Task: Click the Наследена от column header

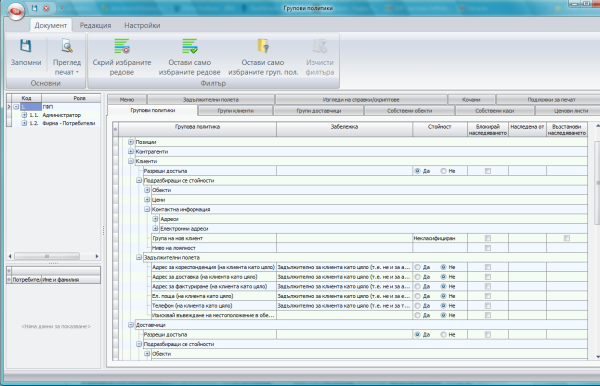Action: [527, 129]
